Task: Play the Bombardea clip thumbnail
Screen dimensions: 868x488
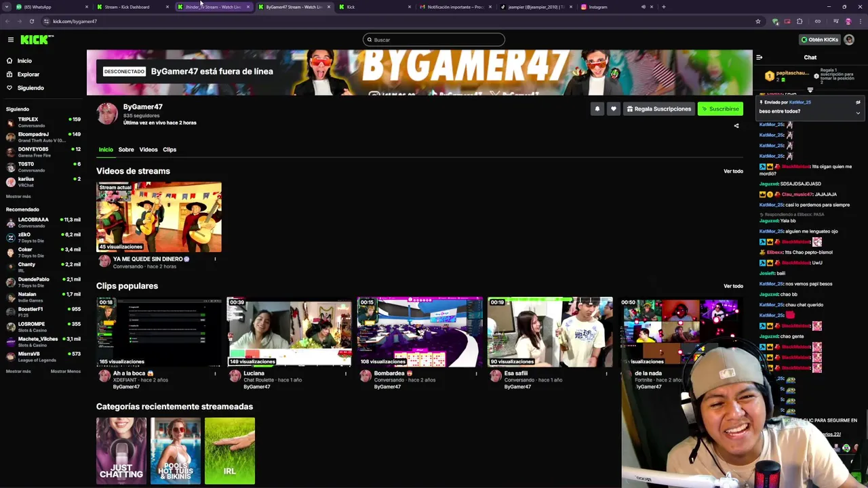Action: [420, 332]
